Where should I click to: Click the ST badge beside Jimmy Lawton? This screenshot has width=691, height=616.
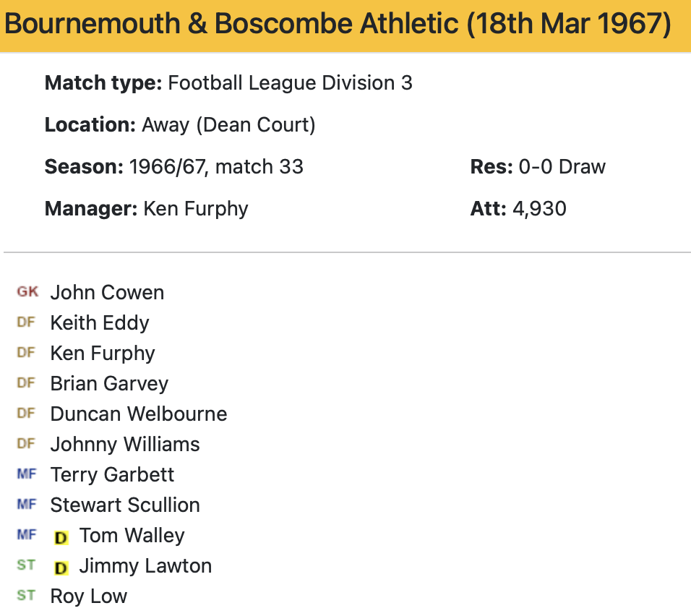pos(26,565)
